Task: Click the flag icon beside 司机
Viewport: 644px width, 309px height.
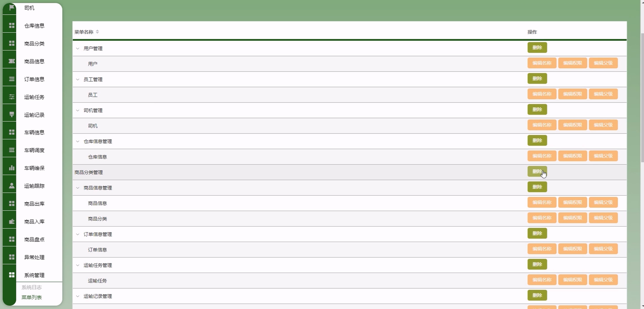Action: click(11, 7)
